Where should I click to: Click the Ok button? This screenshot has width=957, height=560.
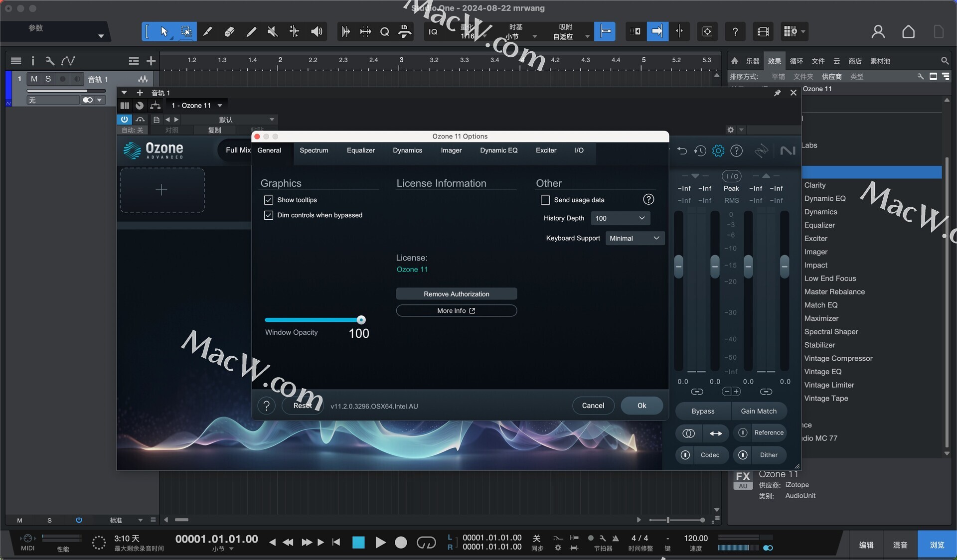641,406
